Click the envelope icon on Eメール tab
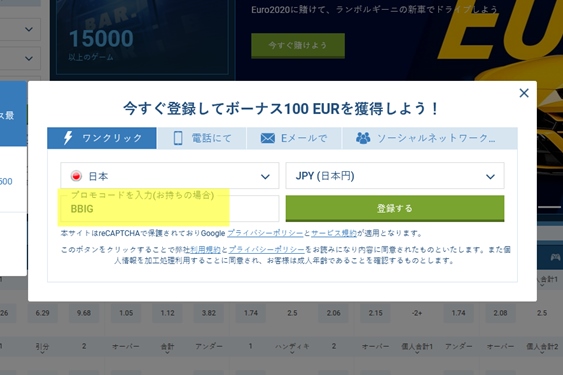 point(267,138)
